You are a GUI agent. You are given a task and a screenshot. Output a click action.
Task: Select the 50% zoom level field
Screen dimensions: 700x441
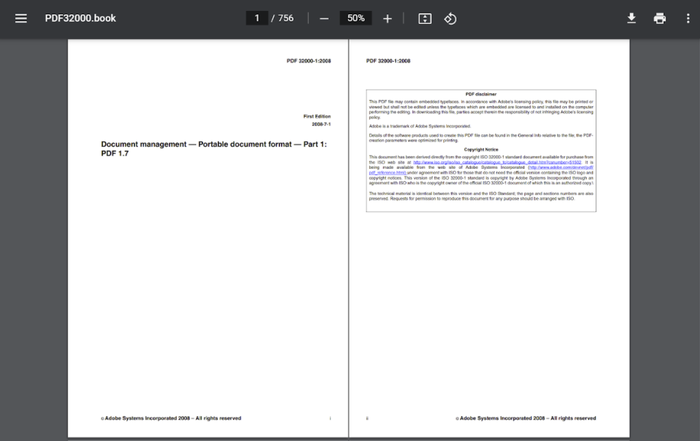[x=355, y=18]
